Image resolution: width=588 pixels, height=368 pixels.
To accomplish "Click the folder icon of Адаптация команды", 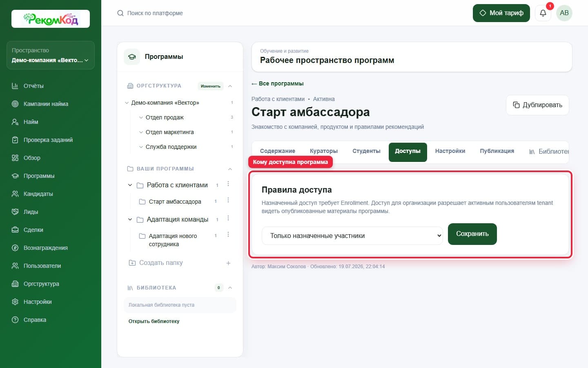I will click(x=140, y=220).
